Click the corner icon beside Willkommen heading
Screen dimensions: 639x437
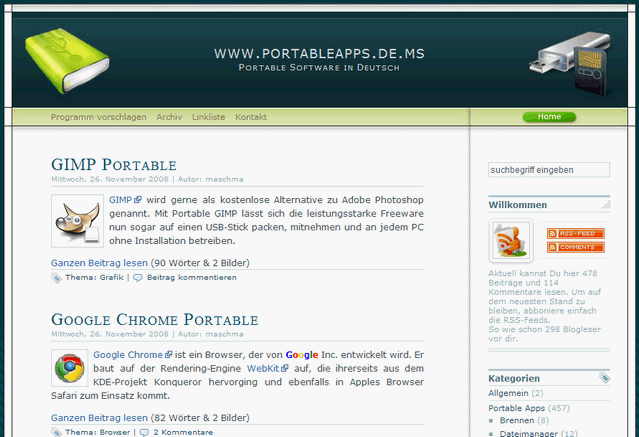pos(606,204)
